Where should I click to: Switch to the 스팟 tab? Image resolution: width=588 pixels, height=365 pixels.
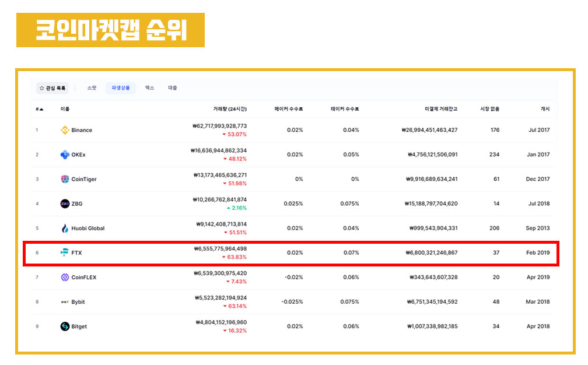point(92,88)
